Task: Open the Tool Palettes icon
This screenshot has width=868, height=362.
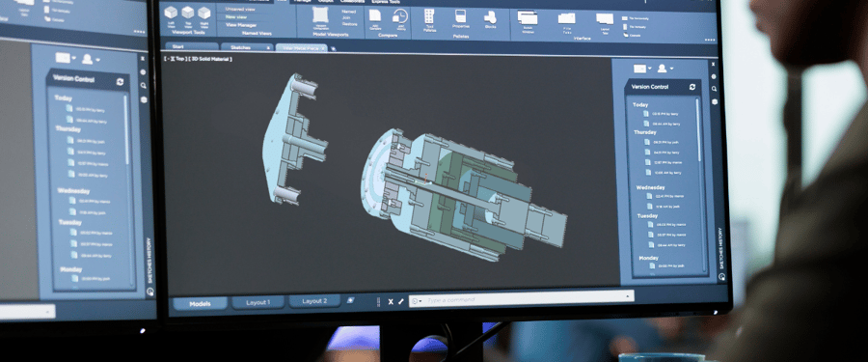Action: tap(429, 16)
